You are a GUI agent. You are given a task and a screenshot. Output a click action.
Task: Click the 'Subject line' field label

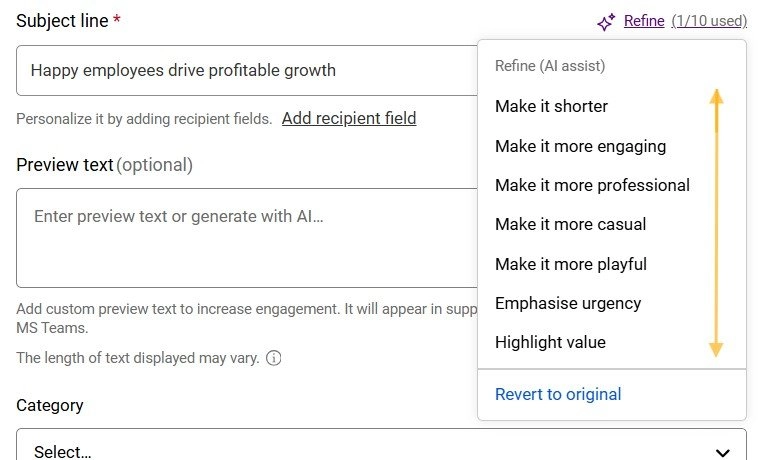click(62, 20)
